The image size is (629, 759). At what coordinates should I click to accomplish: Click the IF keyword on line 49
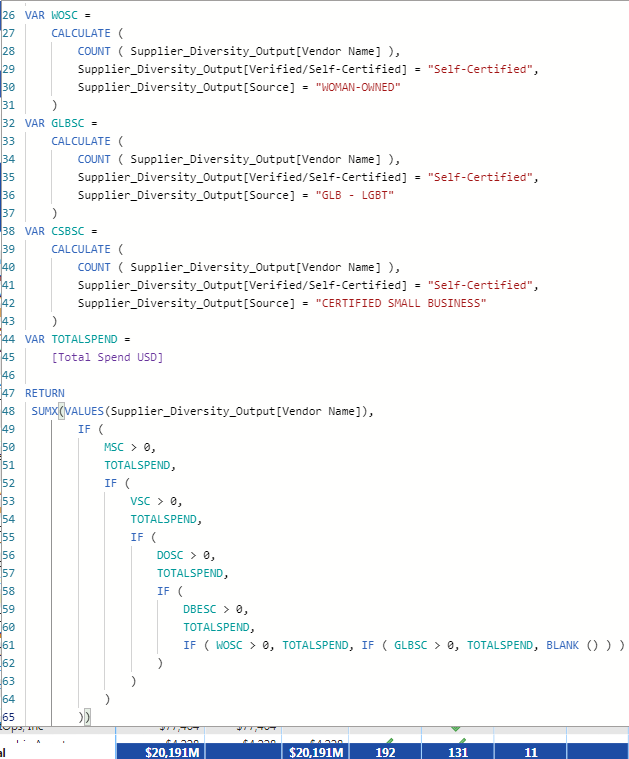(84, 429)
